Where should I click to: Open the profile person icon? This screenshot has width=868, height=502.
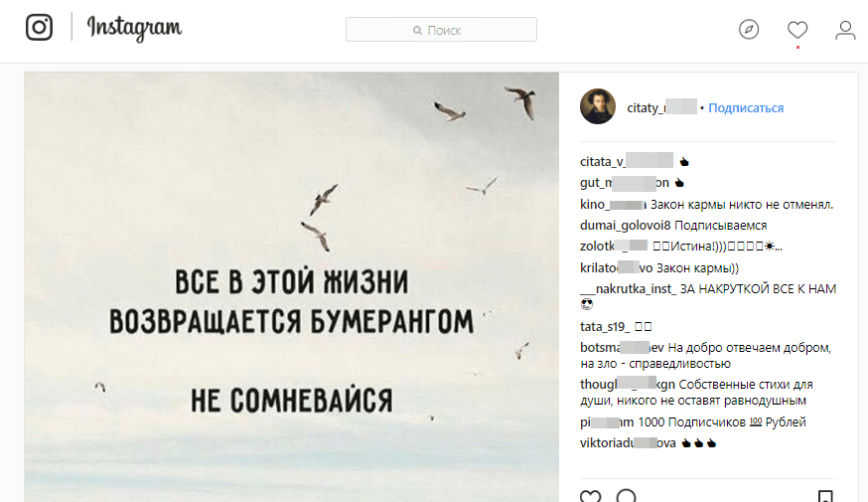coord(845,30)
